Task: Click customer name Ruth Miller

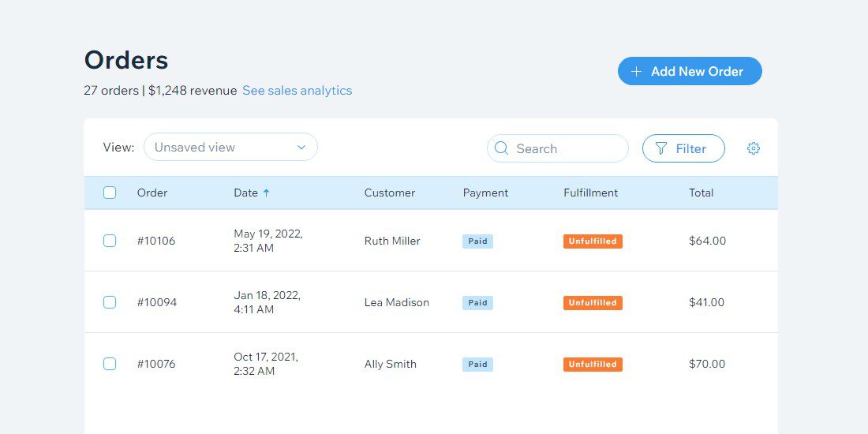Action: 392,241
